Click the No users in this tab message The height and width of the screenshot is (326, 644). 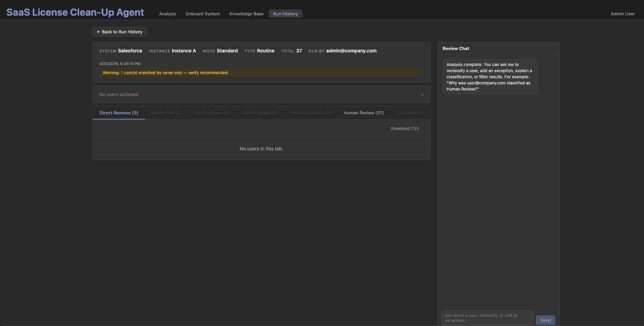[261, 149]
